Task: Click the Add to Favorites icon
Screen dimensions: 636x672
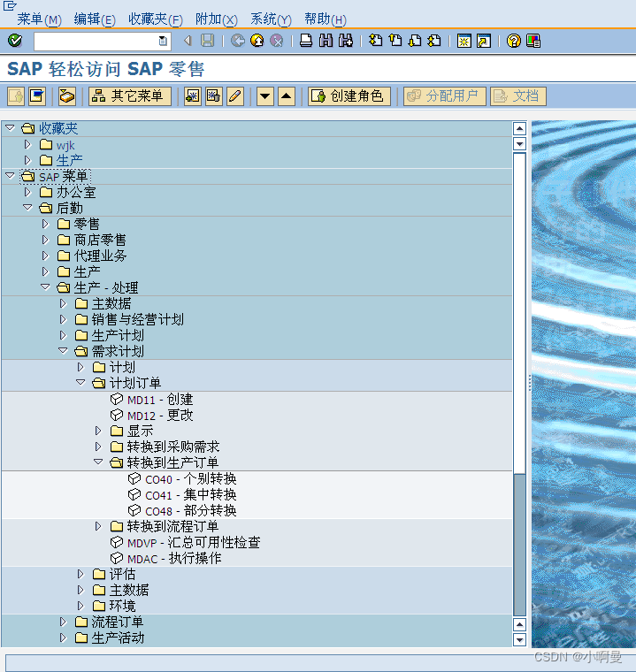Action: click(x=192, y=96)
